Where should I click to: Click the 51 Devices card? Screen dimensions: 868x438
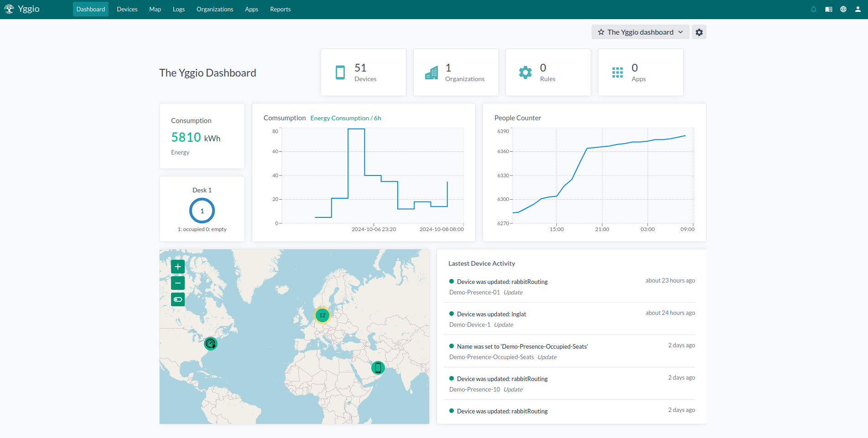tap(364, 72)
